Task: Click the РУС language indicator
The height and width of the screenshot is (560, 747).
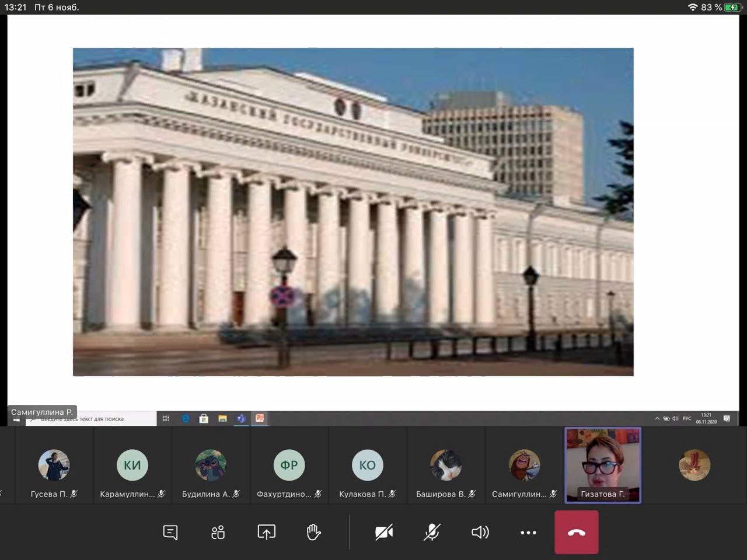Action: pyautogui.click(x=687, y=419)
